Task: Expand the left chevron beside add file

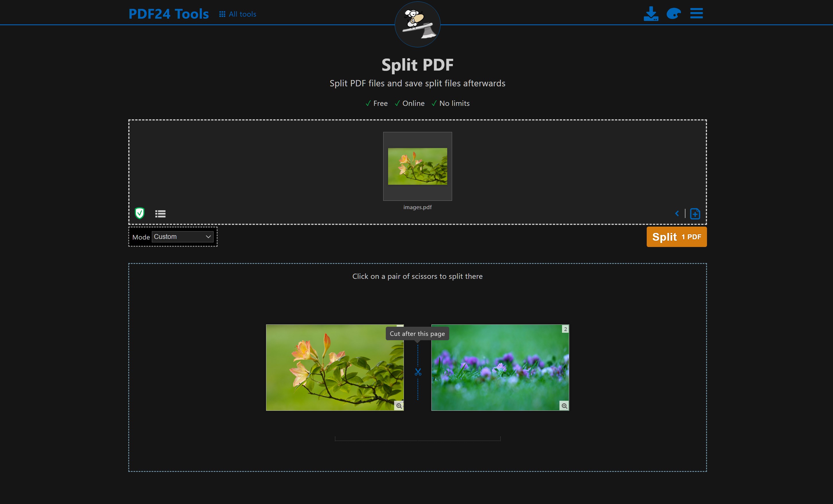Action: (x=677, y=213)
